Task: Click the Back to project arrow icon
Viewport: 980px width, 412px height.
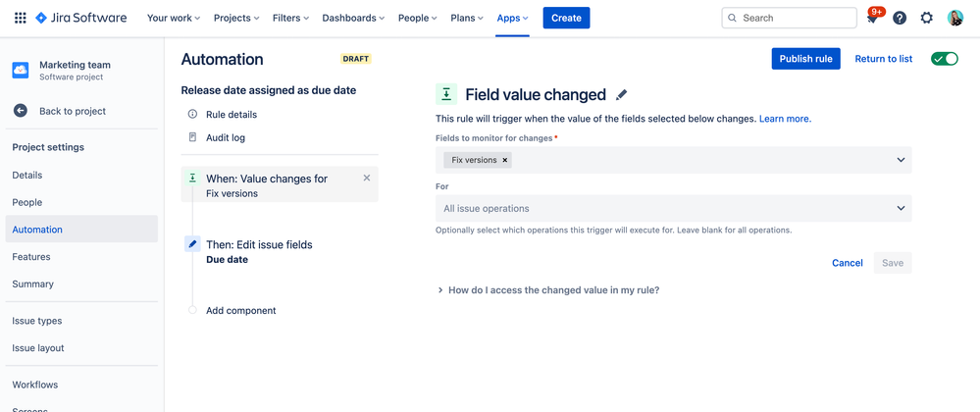Action: click(21, 111)
